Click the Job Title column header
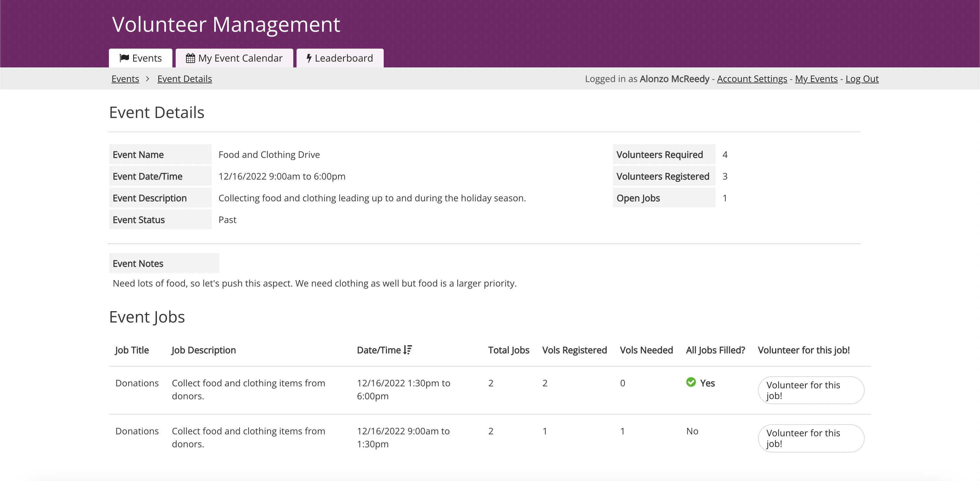Screen dimensions: 980x481 (x=132, y=350)
